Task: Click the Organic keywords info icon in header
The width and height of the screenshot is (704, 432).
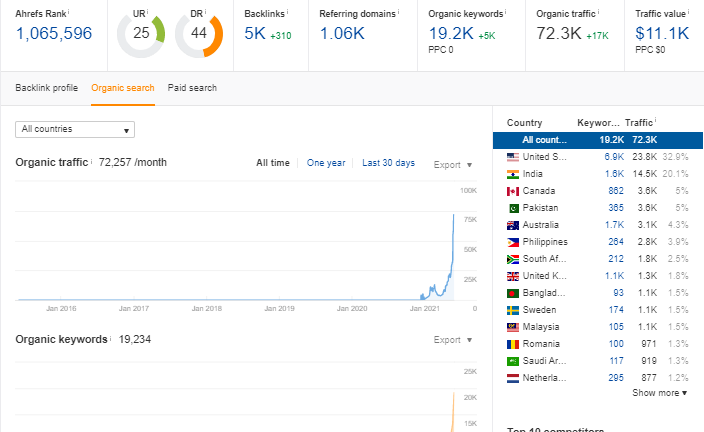Action: pos(506,11)
